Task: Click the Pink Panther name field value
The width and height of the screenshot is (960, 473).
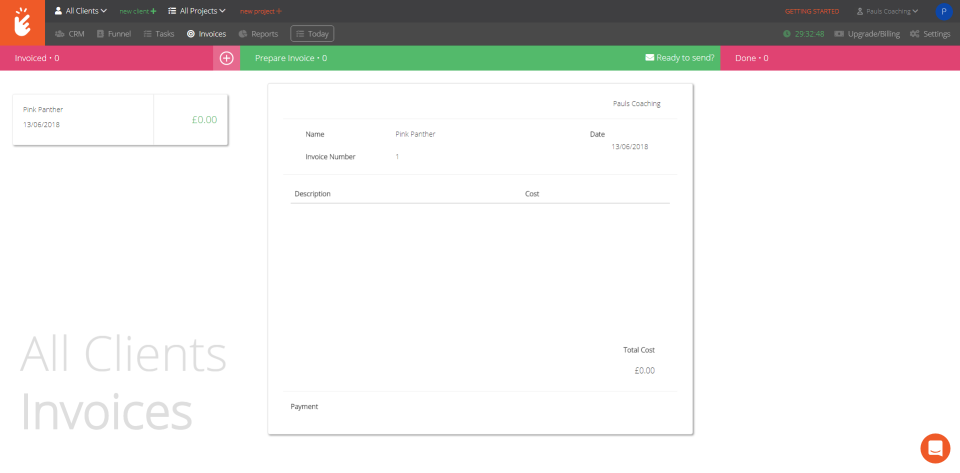Action: pos(415,134)
